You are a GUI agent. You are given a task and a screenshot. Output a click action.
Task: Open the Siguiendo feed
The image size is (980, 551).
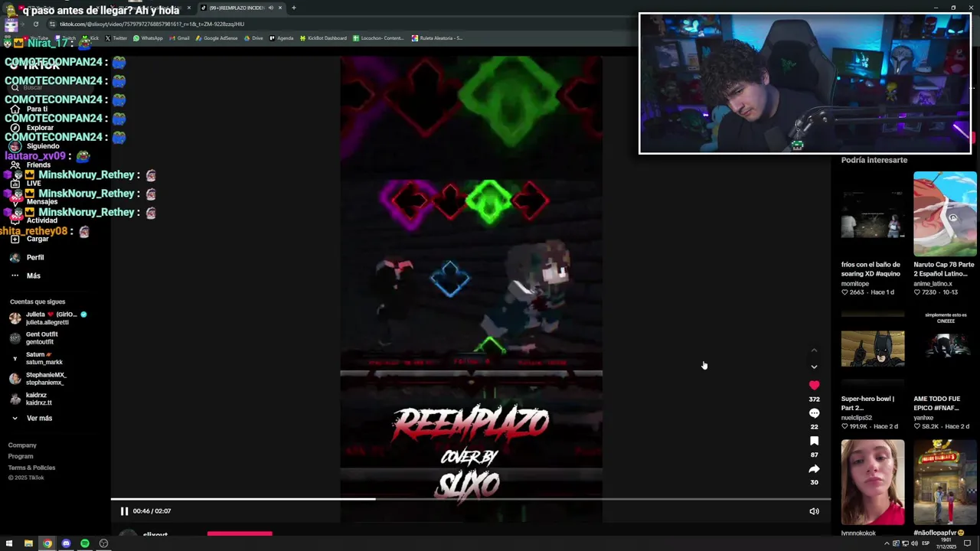35,146
